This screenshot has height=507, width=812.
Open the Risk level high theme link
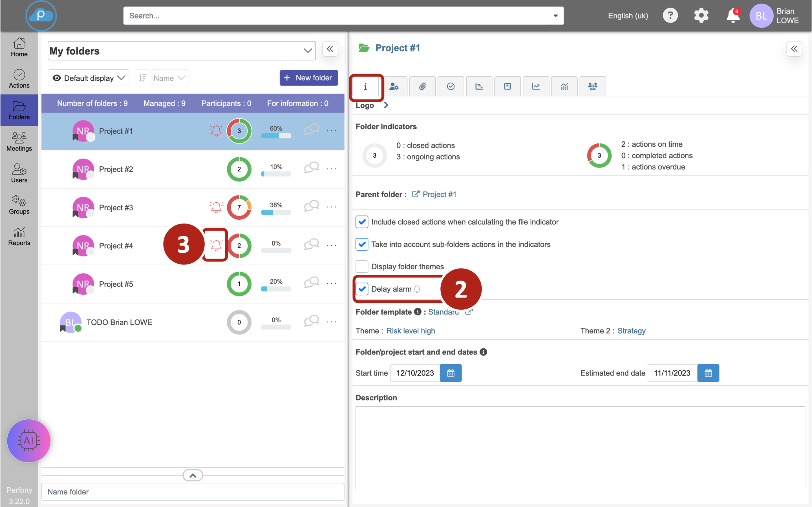click(410, 331)
